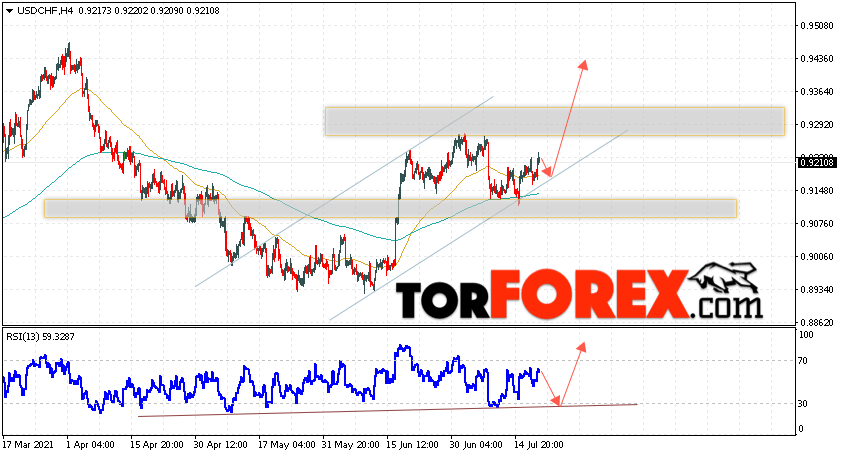
Task: Click RSI scale value 100
Action: click(806, 335)
